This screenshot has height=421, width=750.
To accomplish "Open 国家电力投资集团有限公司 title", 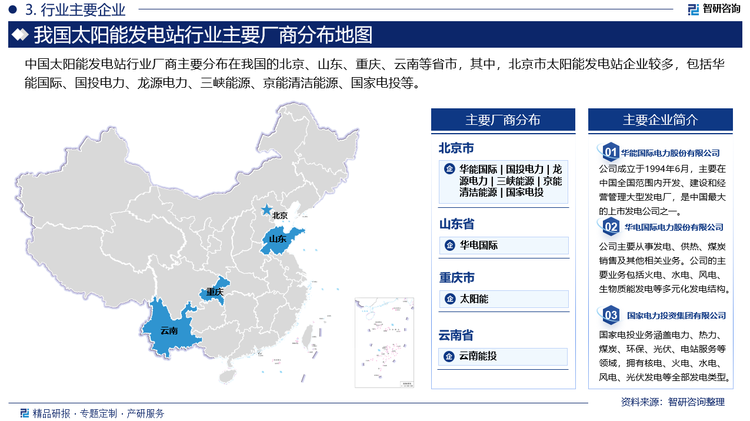I will [676, 316].
